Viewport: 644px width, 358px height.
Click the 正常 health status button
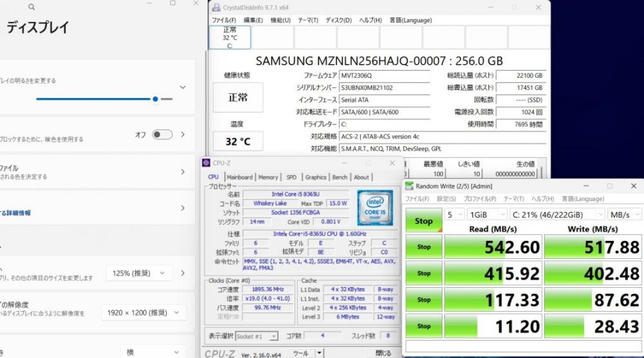(x=238, y=97)
